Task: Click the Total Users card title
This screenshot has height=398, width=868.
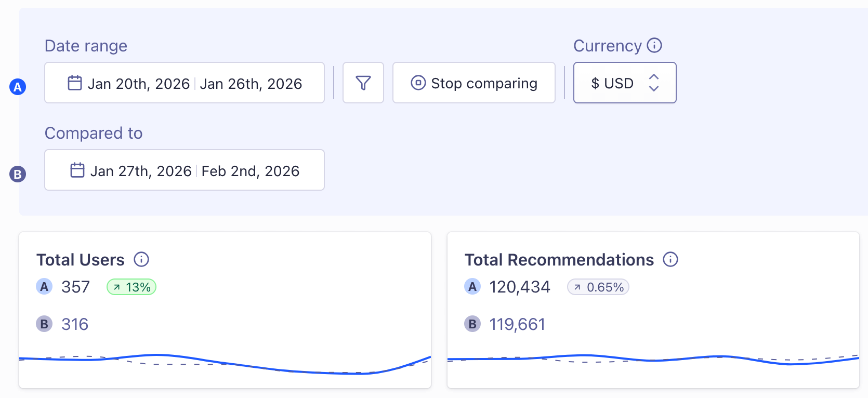Action: [x=80, y=259]
